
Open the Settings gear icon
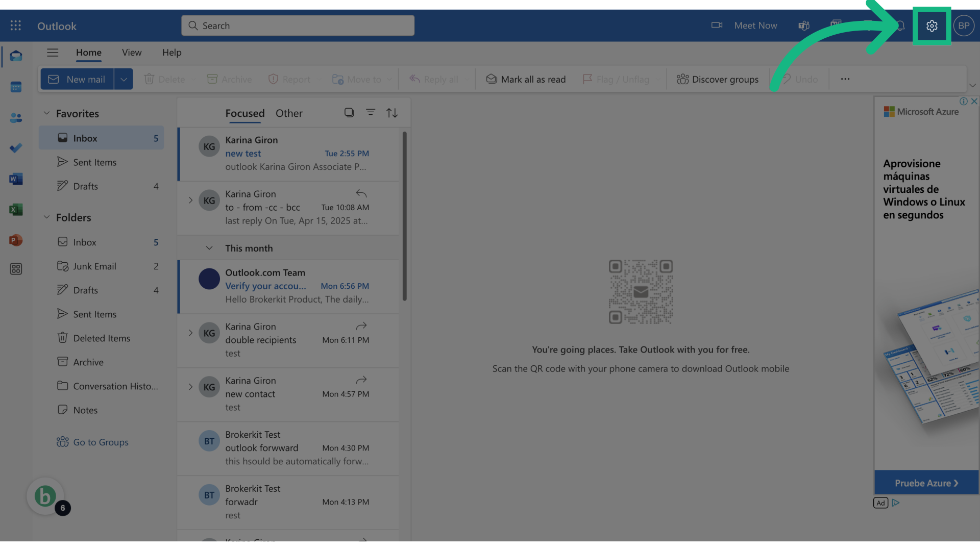(932, 26)
